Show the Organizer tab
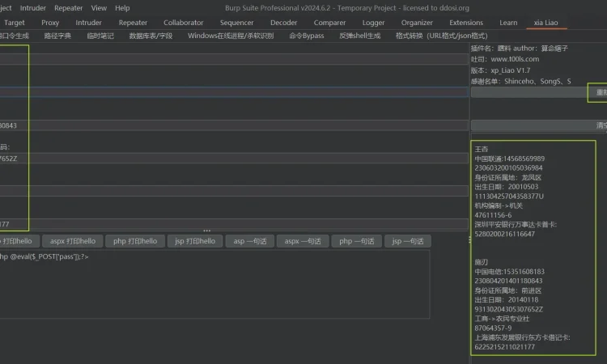This screenshot has width=607, height=364. pyautogui.click(x=417, y=23)
